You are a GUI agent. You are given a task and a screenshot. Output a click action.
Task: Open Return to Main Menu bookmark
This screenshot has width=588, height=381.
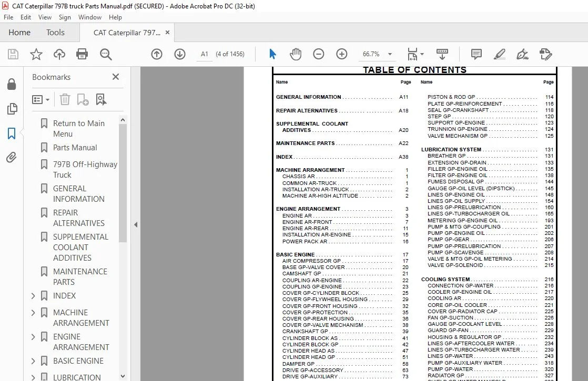79,129
